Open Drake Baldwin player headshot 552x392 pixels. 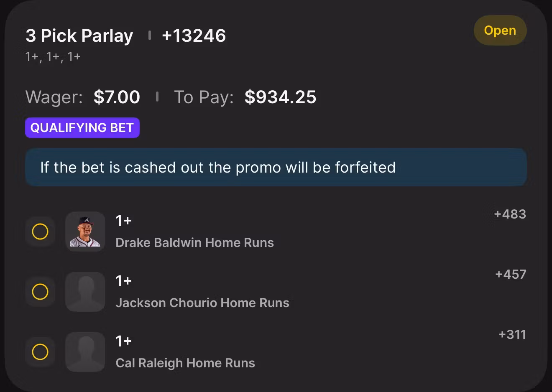(x=85, y=232)
